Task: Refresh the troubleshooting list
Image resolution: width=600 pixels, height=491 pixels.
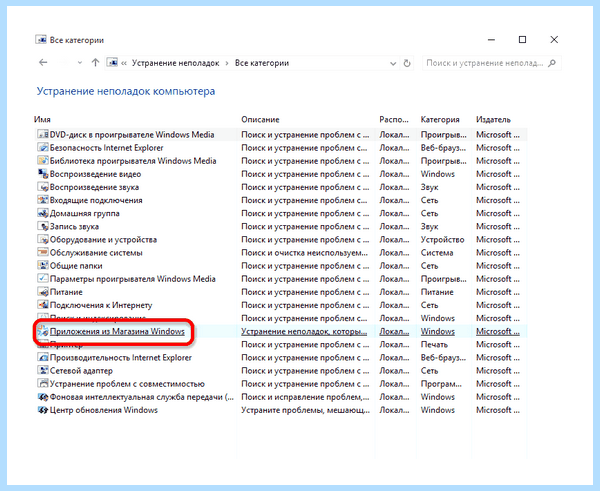Action: [407, 63]
